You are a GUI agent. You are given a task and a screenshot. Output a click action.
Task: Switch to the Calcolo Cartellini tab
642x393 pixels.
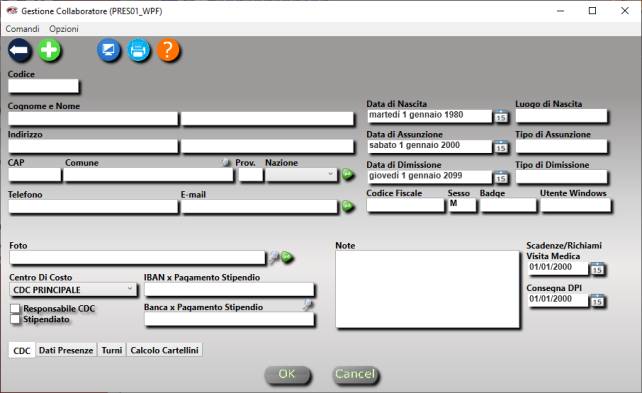[165, 350]
